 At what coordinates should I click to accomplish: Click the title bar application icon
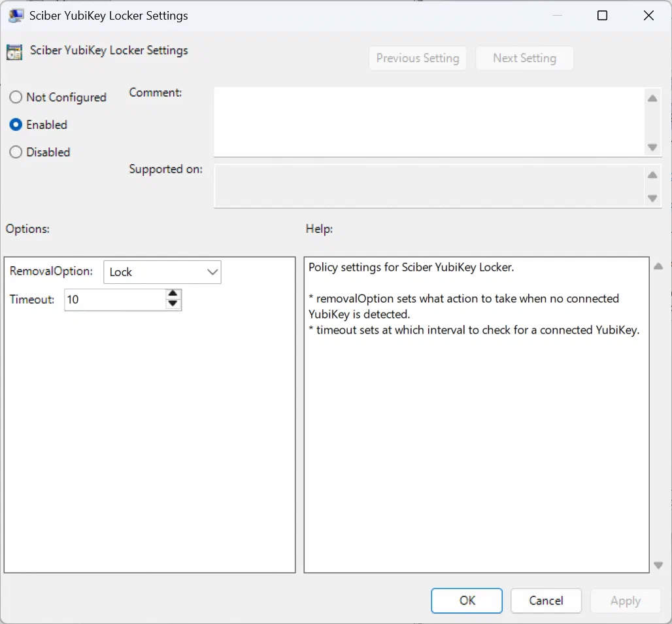pyautogui.click(x=16, y=16)
